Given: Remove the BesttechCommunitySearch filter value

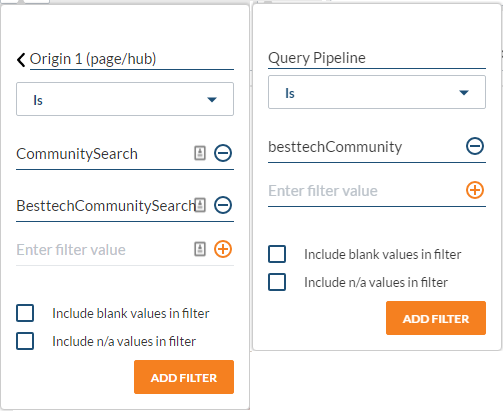Looking at the screenshot, I should [x=223, y=205].
